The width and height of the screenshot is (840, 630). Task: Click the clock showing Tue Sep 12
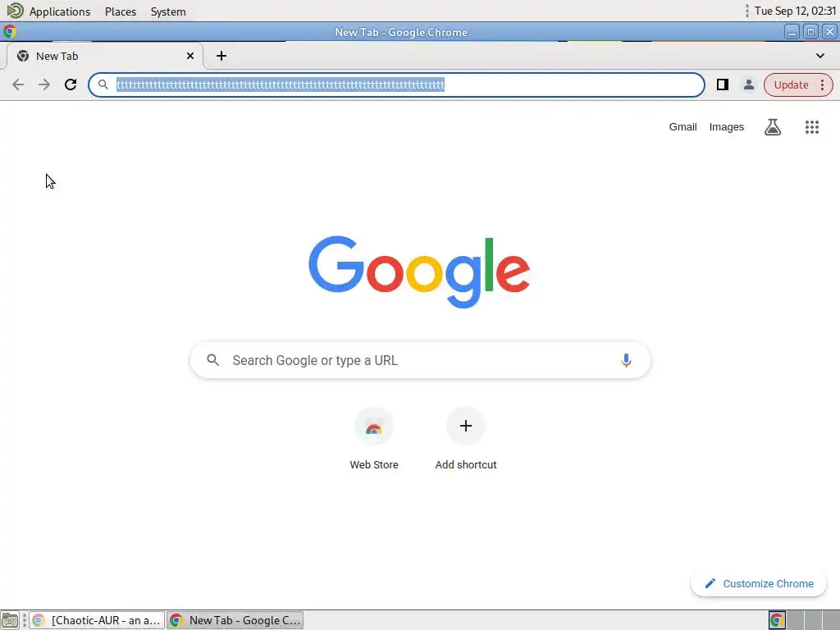click(795, 11)
